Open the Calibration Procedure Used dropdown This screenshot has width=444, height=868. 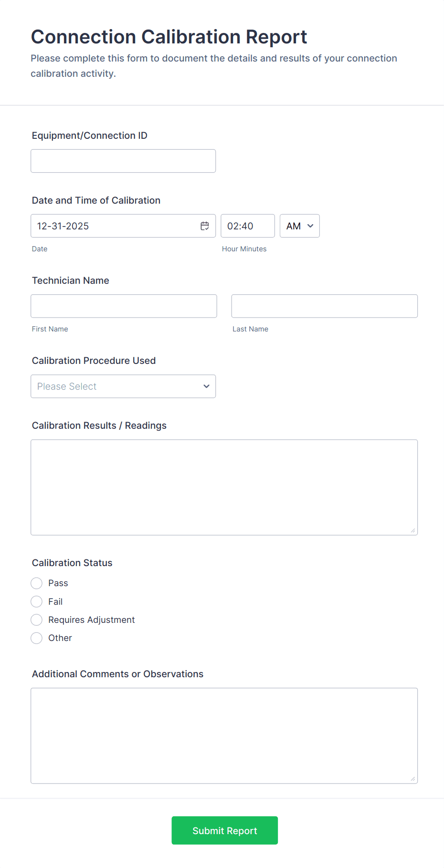(123, 386)
